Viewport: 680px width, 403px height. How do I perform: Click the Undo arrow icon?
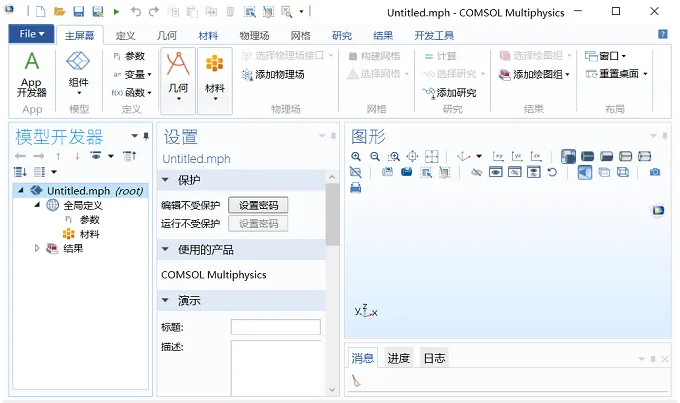[136, 12]
